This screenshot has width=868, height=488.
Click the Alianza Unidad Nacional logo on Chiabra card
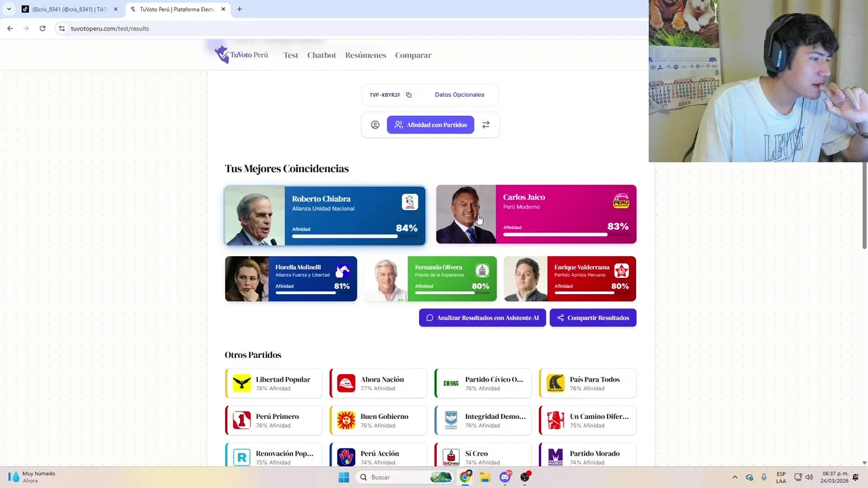410,202
